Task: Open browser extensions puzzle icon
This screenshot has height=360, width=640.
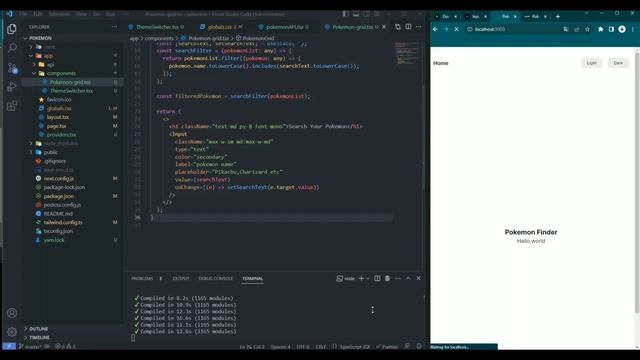Action: tap(600, 29)
